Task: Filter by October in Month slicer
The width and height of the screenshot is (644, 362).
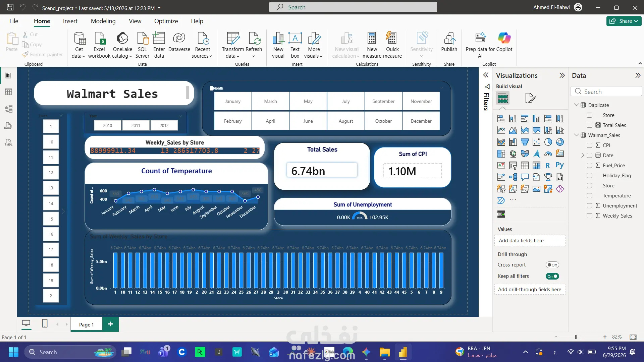Action: pos(383,121)
